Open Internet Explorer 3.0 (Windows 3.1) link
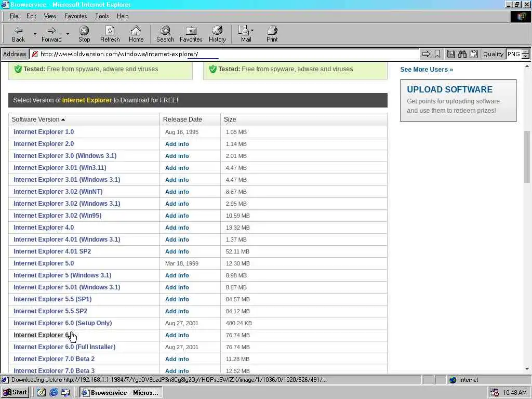This screenshot has width=532, height=399. click(65, 156)
